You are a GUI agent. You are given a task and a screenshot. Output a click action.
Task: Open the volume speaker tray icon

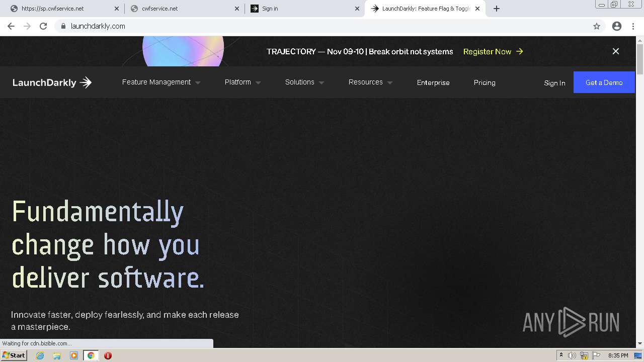point(572,355)
